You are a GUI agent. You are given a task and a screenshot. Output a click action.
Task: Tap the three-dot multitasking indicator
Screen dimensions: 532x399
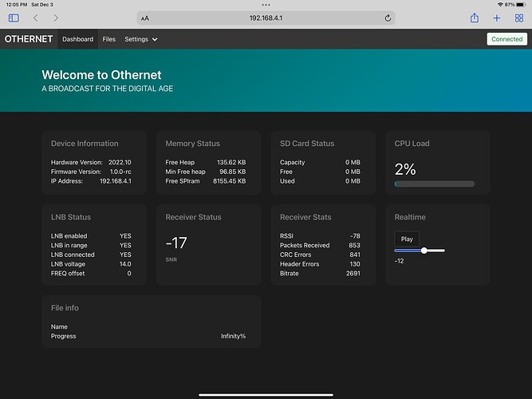point(266,5)
